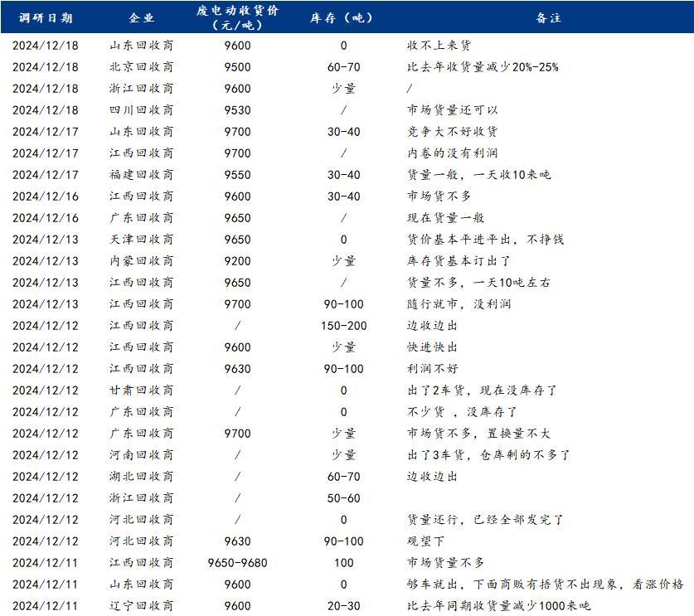This screenshot has height=616, width=694.
Task: Click remark 出了3车货，仓库剩的不多了
Action: [488, 455]
